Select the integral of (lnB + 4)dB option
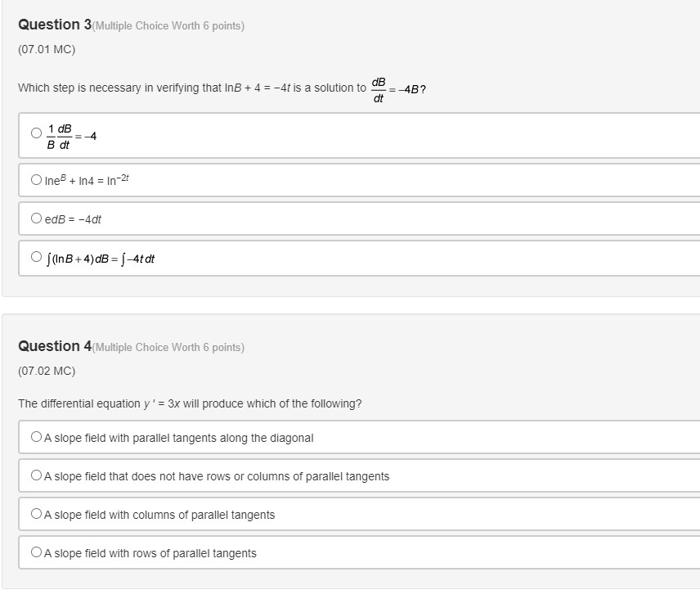 click(36, 258)
